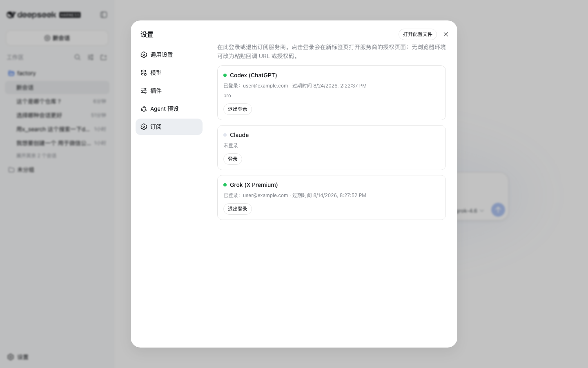Log in to Claude
The width and height of the screenshot is (588, 368).
(x=233, y=159)
